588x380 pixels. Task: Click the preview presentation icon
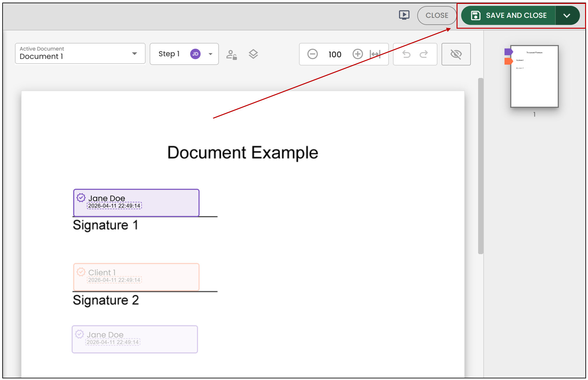pos(404,15)
